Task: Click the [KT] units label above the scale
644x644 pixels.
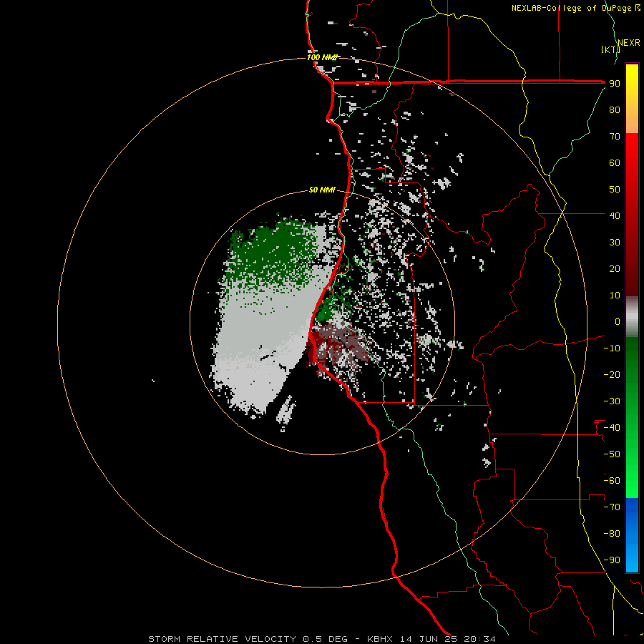Action: click(610, 49)
